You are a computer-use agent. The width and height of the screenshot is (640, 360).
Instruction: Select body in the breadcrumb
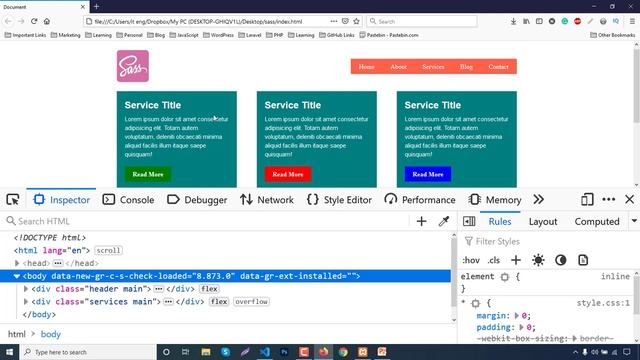[51, 334]
